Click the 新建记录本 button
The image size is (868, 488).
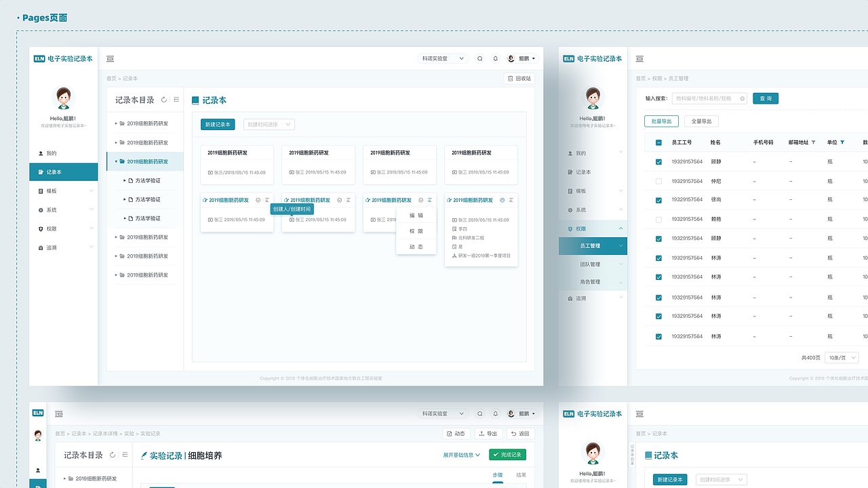click(x=217, y=124)
